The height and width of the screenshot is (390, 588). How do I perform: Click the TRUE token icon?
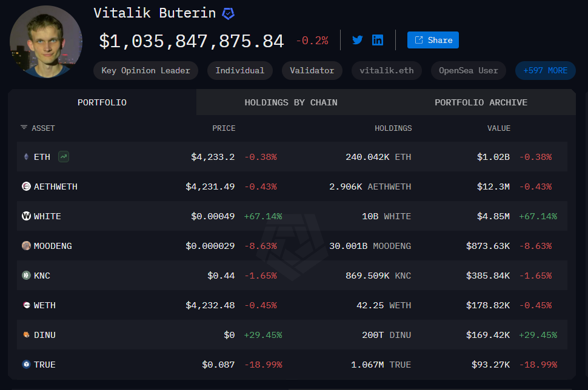(26, 365)
